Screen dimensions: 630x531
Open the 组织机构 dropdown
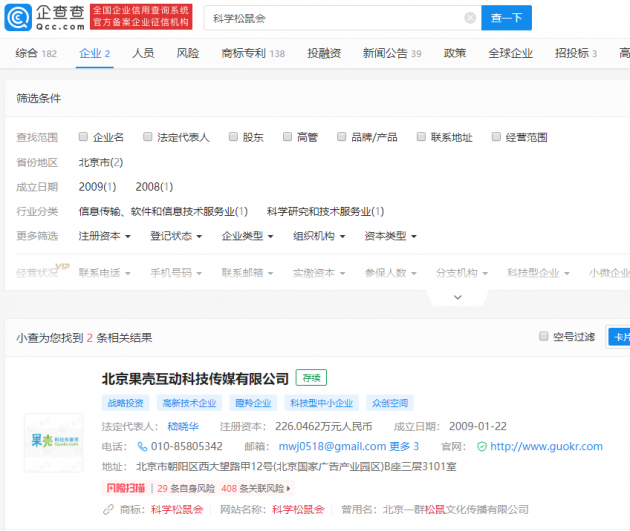point(319,236)
